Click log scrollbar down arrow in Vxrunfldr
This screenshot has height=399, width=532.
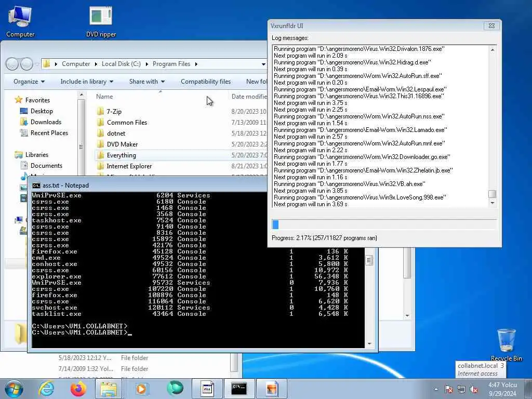[x=493, y=203]
